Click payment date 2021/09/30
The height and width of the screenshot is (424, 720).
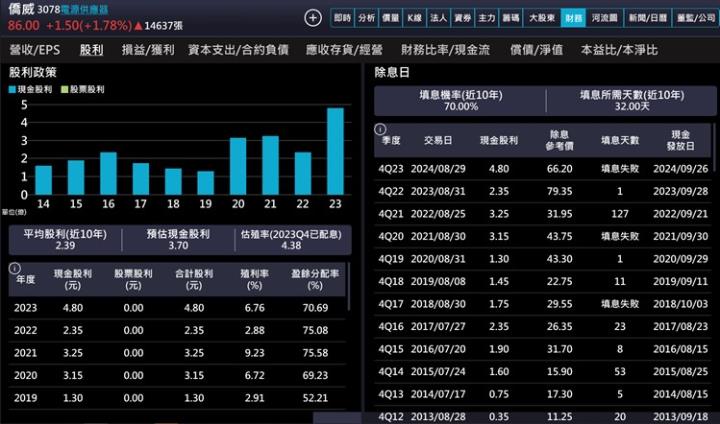pos(681,236)
